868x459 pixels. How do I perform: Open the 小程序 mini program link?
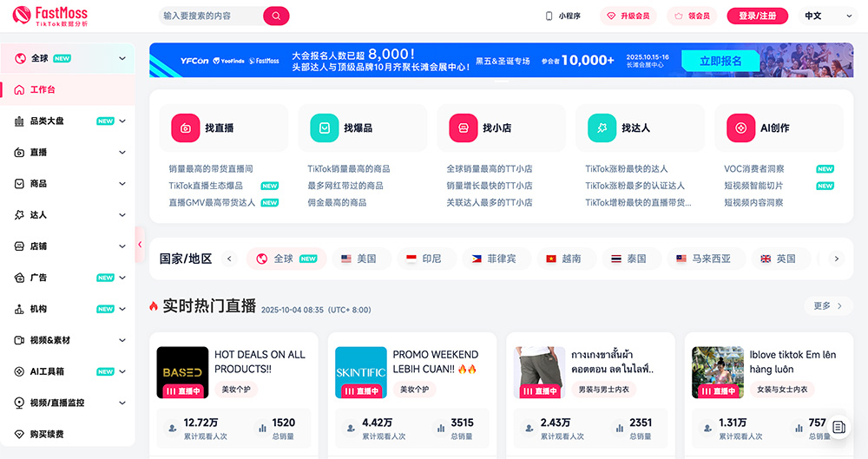coord(563,16)
